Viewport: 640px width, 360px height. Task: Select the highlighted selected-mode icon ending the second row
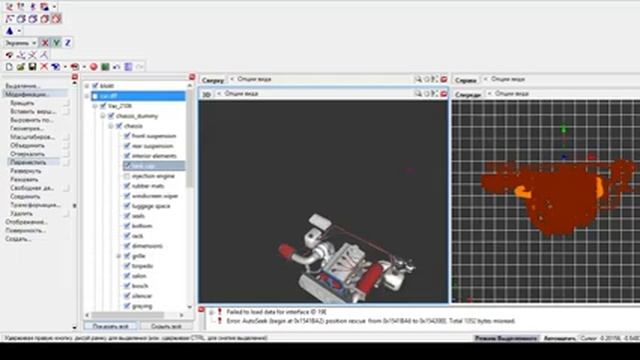coord(56,19)
